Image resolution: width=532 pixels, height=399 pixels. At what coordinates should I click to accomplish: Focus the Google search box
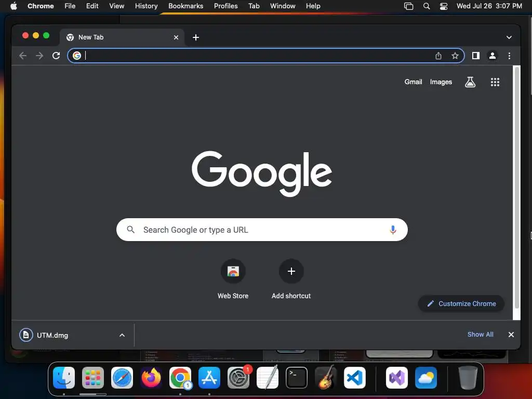262,230
